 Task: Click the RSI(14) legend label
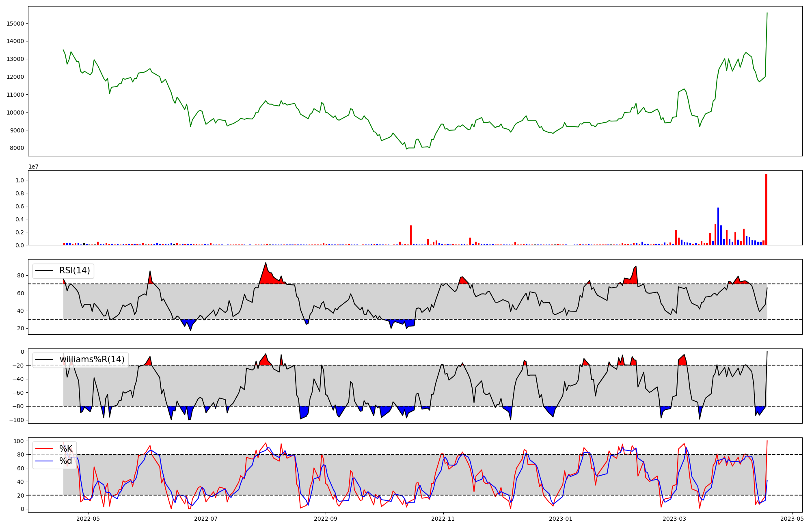point(75,270)
